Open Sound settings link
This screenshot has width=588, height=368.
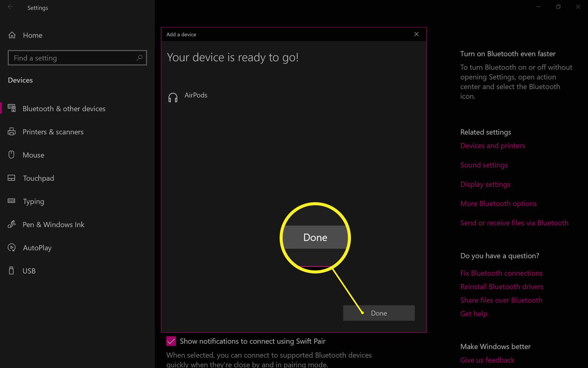(484, 165)
